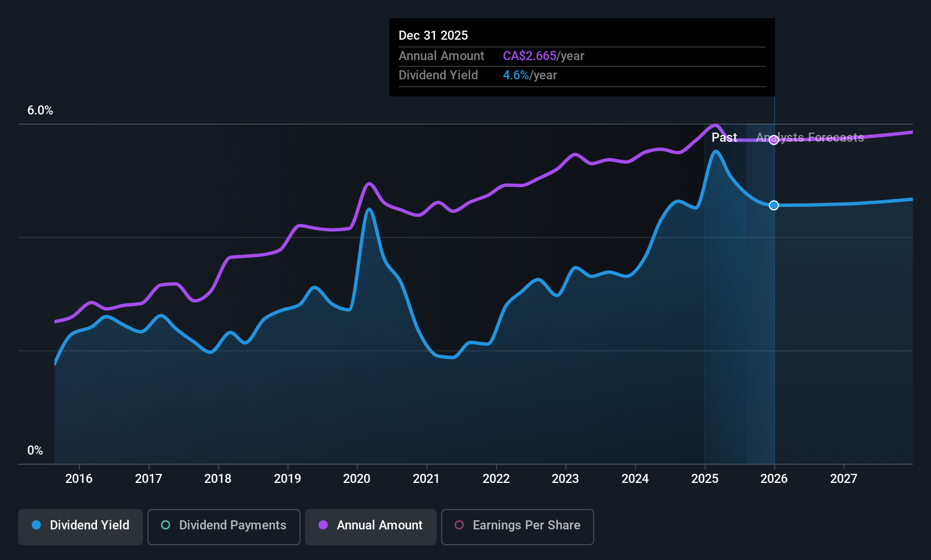Click the 6.0% axis gridline label
Image resolution: width=931 pixels, height=560 pixels.
(40, 111)
